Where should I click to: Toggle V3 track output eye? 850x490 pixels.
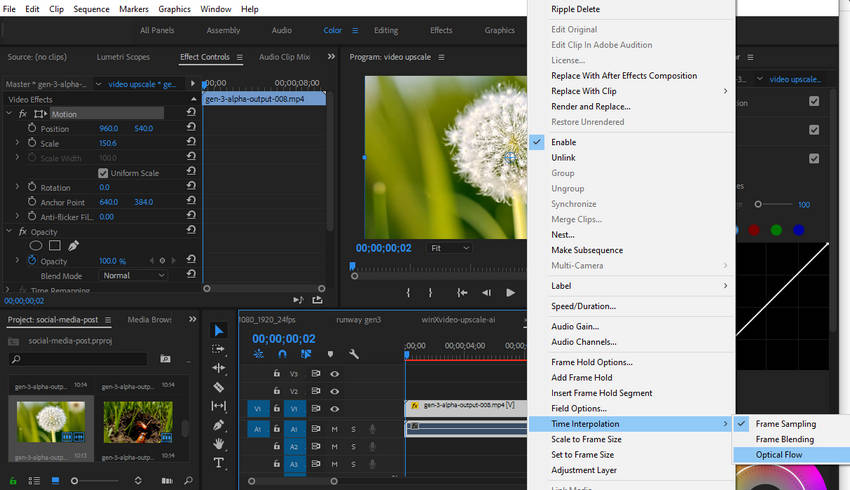click(334, 374)
